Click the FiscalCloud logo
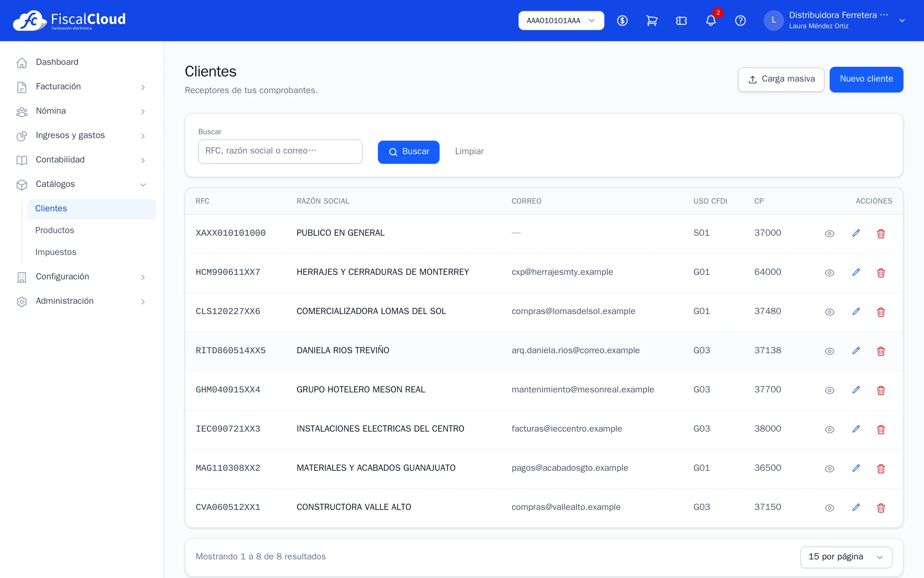This screenshot has height=578, width=924. pyautogui.click(x=69, y=21)
